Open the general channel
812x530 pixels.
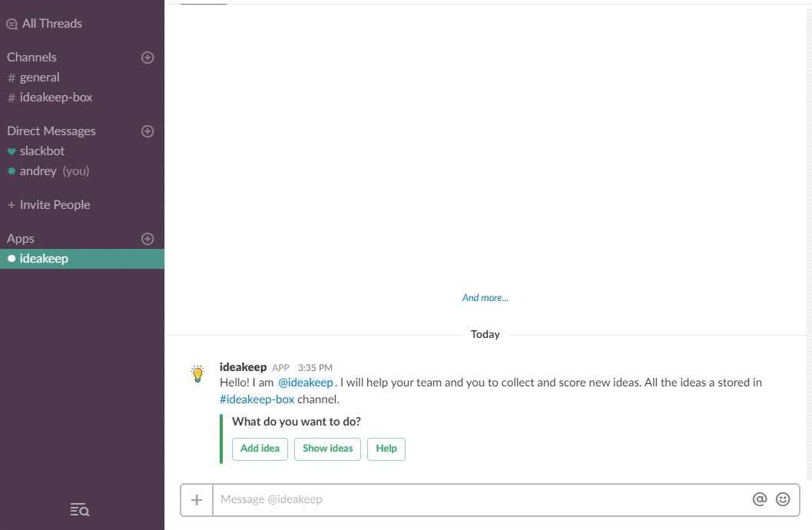[39, 78]
